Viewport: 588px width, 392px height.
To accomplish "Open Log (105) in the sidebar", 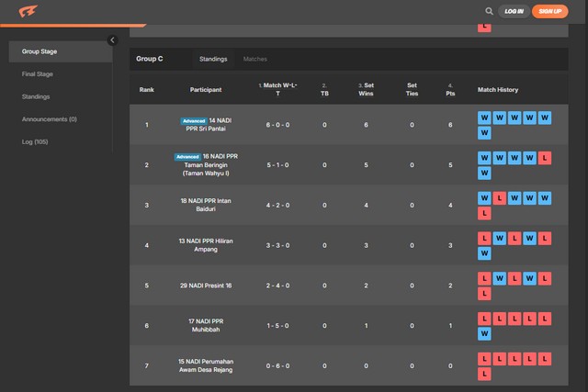I will (36, 141).
